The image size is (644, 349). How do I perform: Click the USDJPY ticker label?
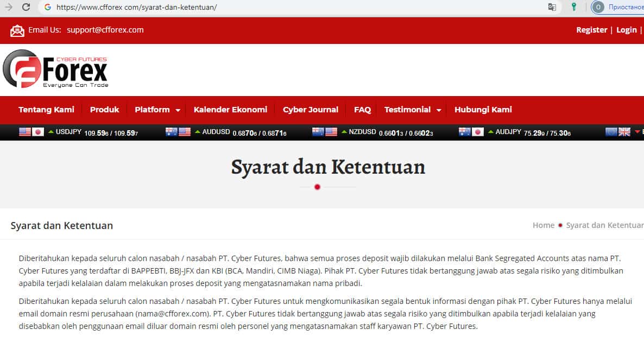click(68, 132)
